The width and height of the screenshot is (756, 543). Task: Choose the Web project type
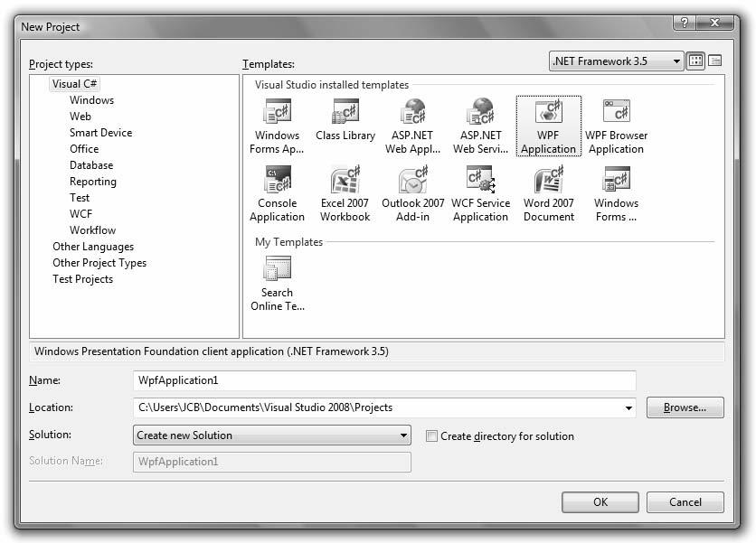[x=80, y=117]
